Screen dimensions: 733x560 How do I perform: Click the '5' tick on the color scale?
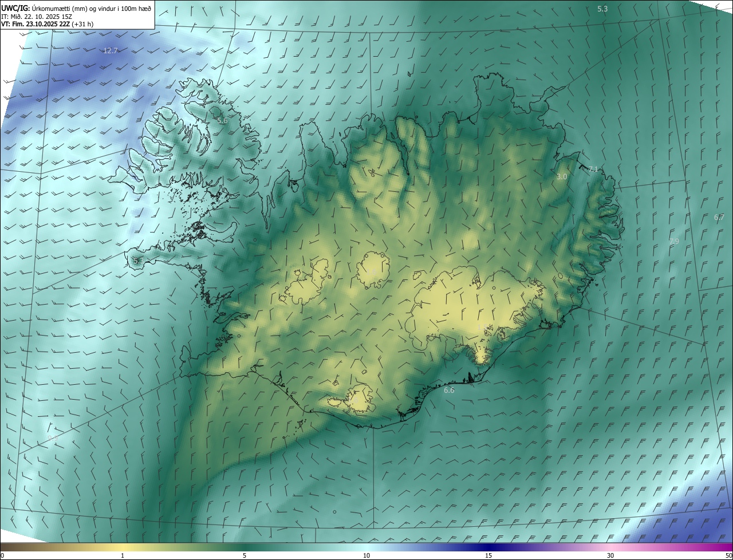[245, 556]
